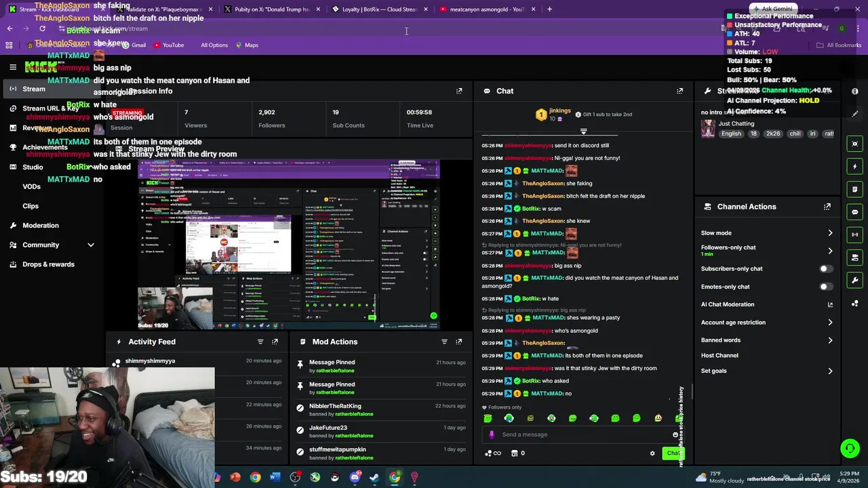Viewport: 868px width, 488px height.
Task: Click the stream preview thumbnail
Action: point(290,245)
